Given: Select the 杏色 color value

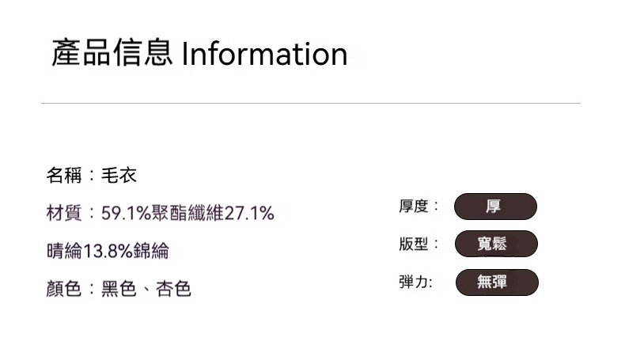Looking at the screenshot, I should 174,289.
